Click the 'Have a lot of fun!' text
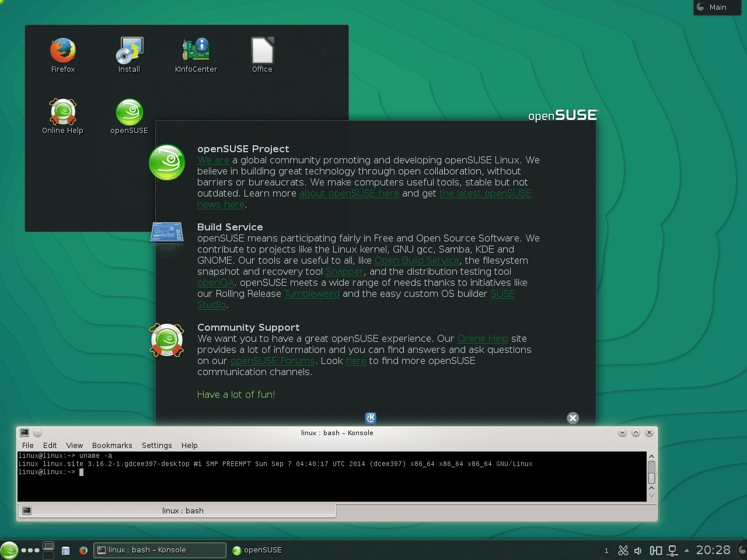Image resolution: width=747 pixels, height=560 pixels. [236, 394]
